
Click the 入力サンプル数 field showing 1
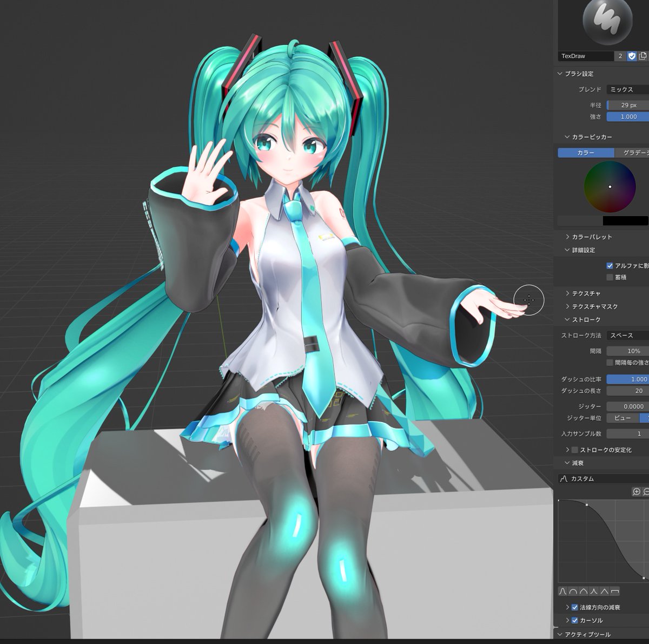pos(627,433)
